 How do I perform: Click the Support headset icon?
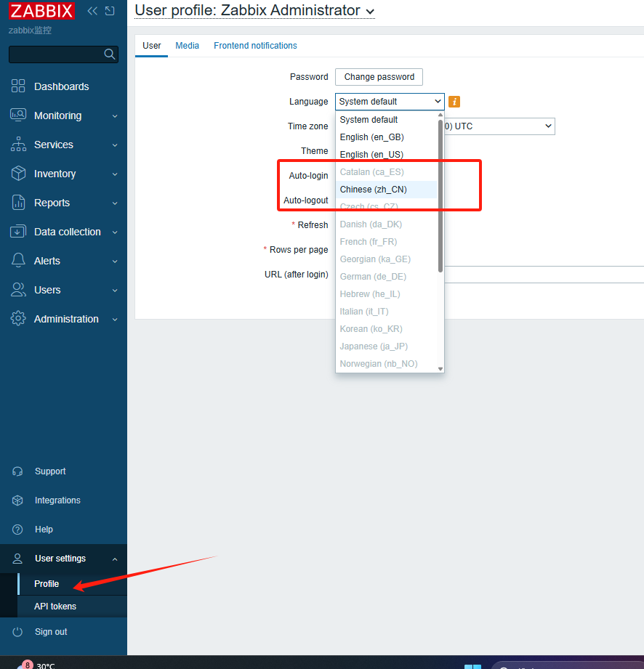click(17, 471)
